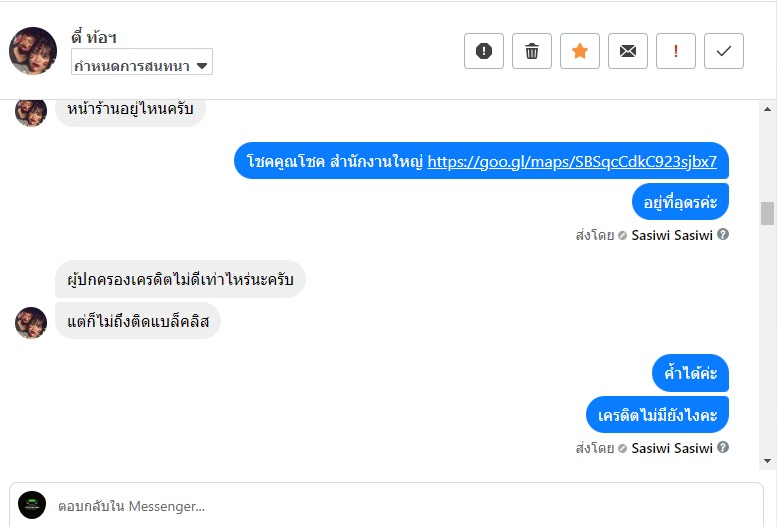Open the goo.gl maps link in the message
Viewport: 777px width, 527px height.
tap(572, 161)
